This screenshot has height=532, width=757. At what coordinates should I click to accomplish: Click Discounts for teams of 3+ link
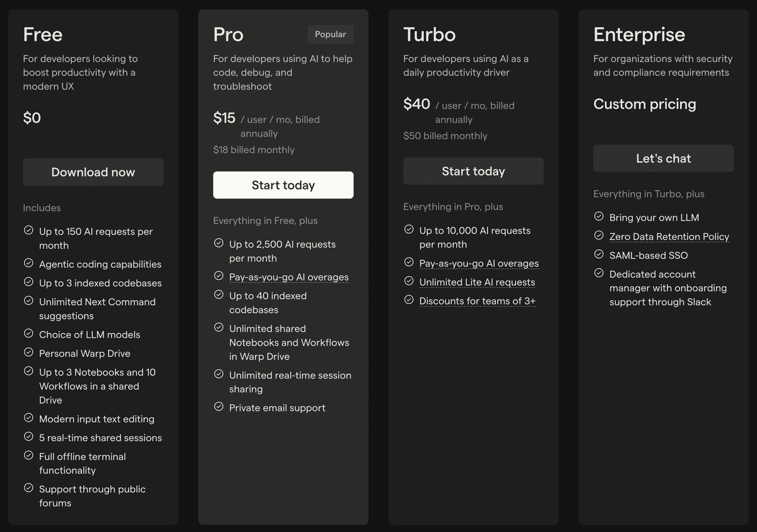click(x=477, y=301)
